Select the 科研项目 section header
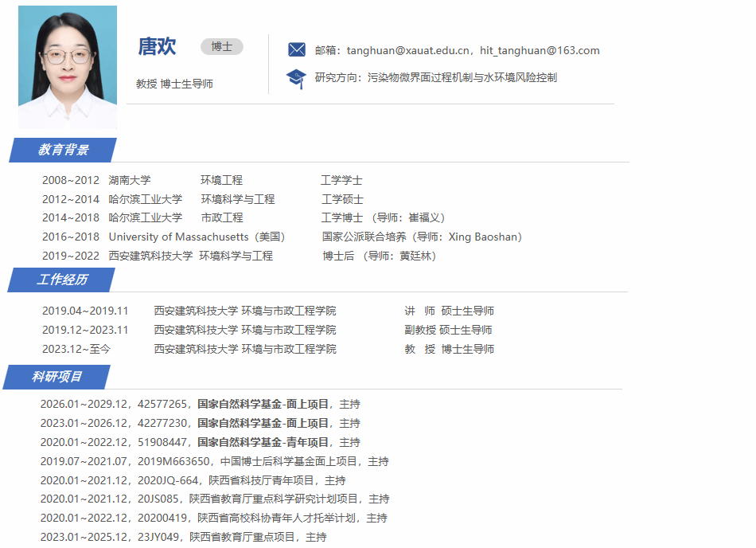This screenshot has height=548, width=756. coord(57,377)
